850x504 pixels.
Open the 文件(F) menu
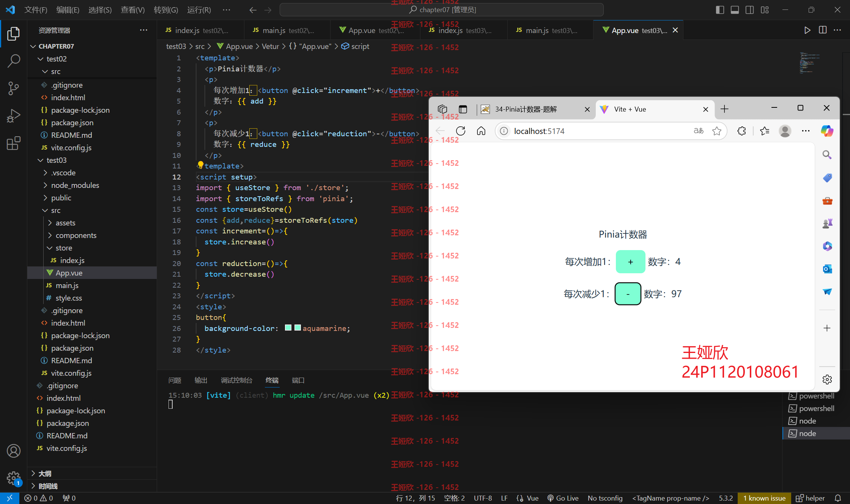[x=36, y=10]
